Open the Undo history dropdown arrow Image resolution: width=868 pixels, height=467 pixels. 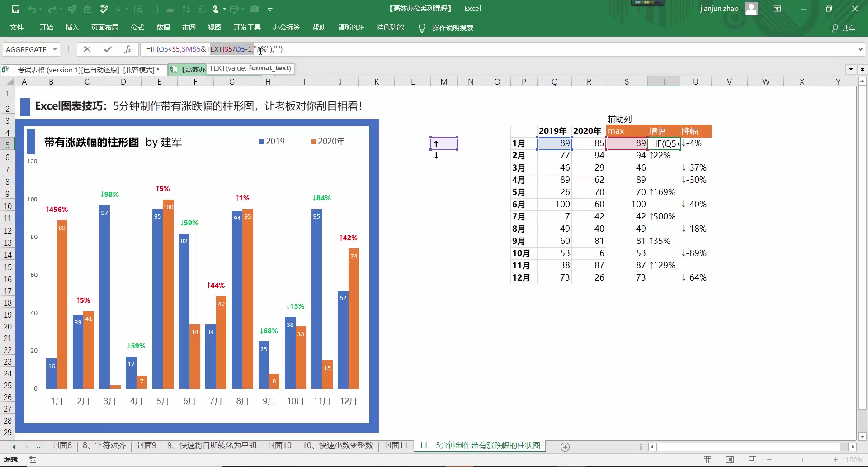coord(40,9)
